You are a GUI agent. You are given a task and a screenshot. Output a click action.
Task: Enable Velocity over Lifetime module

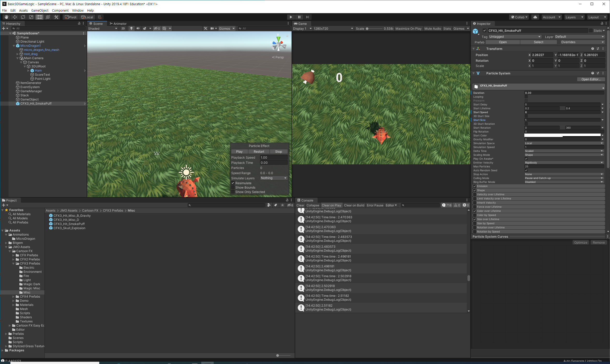[x=475, y=195]
